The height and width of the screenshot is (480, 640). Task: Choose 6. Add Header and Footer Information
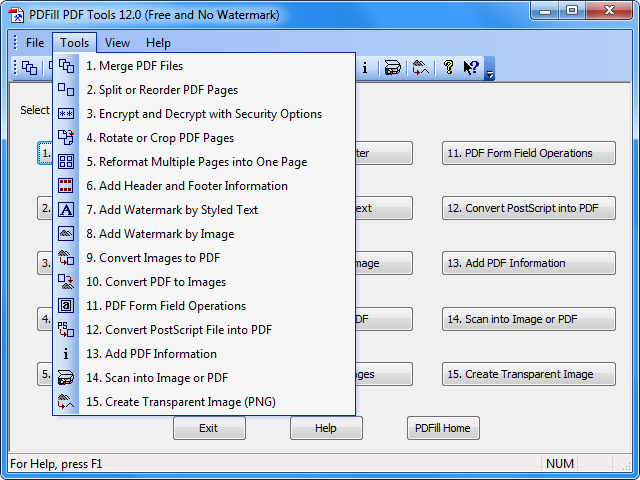click(204, 186)
